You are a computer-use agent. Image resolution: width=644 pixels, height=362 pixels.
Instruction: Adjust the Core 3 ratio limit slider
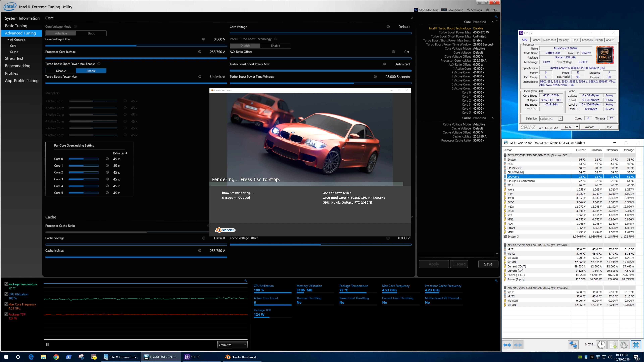pyautogui.click(x=84, y=179)
